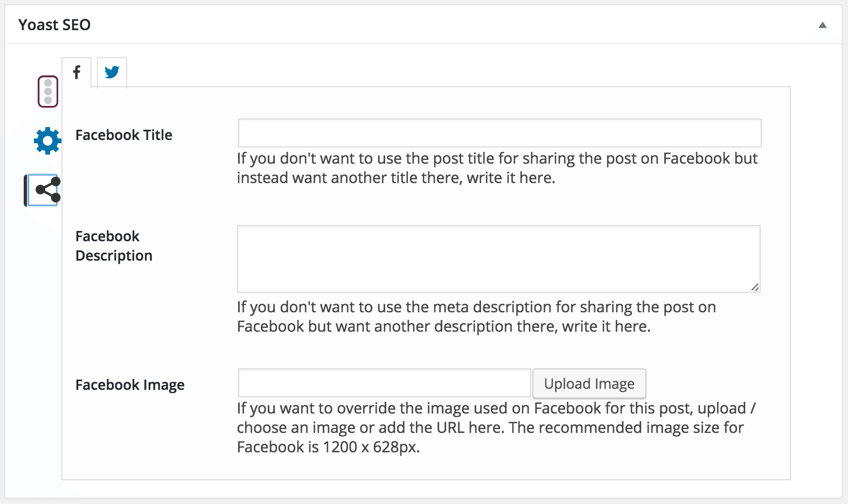The width and height of the screenshot is (848, 504).
Task: Click the Facebook Description label
Action: pos(114,246)
